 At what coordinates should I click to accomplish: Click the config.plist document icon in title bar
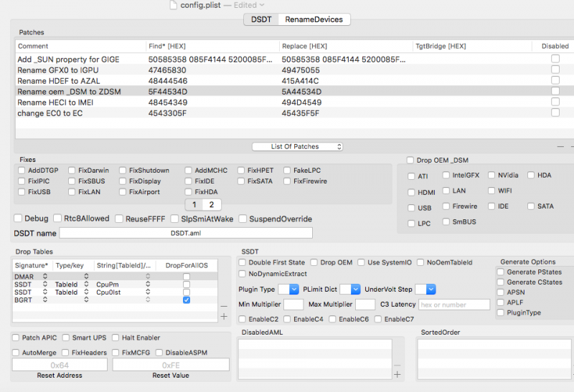tap(172, 5)
